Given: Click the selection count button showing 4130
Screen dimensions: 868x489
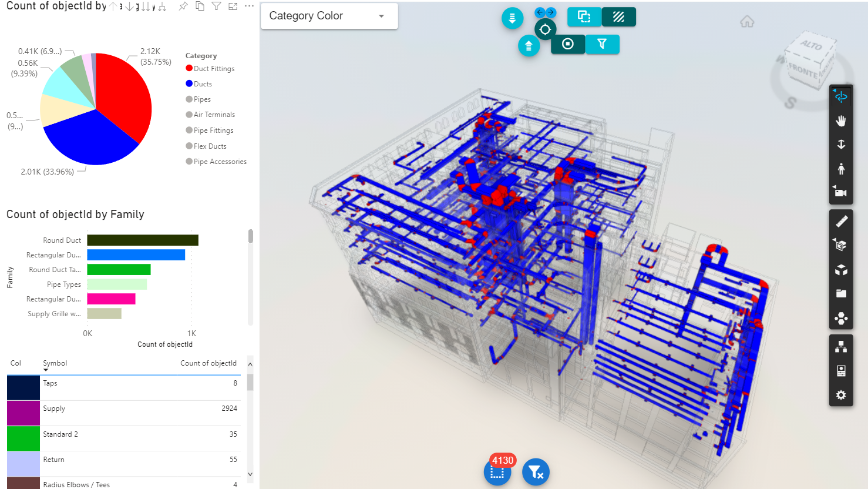Looking at the screenshot, I should click(497, 473).
